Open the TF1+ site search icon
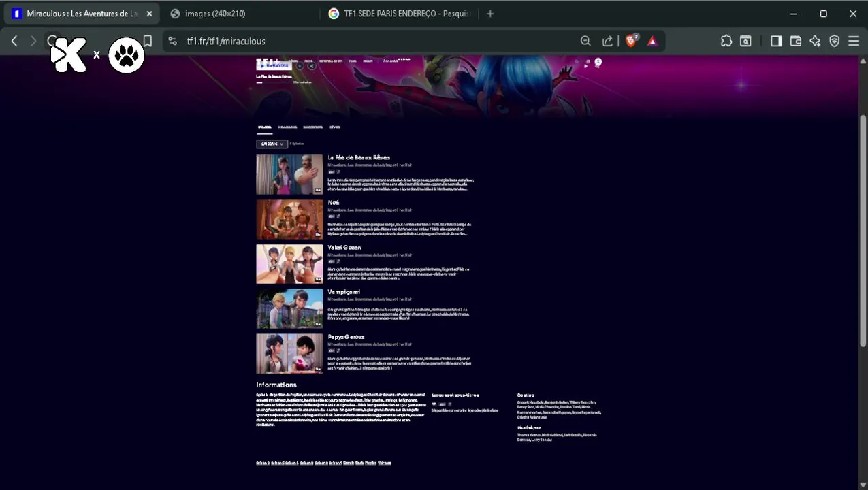 tap(577, 62)
